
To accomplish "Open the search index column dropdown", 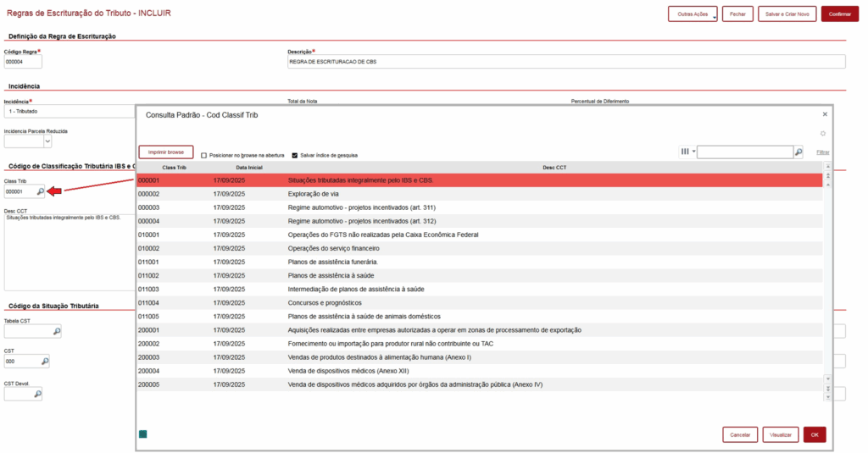I will [687, 152].
